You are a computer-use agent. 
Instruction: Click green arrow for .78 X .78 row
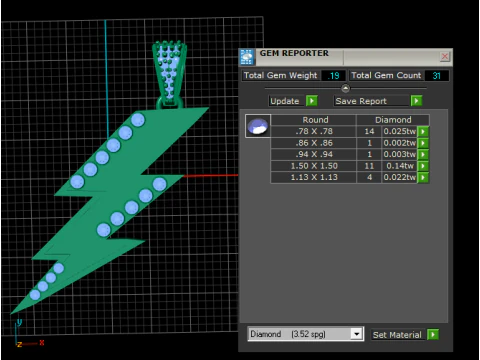(423, 131)
